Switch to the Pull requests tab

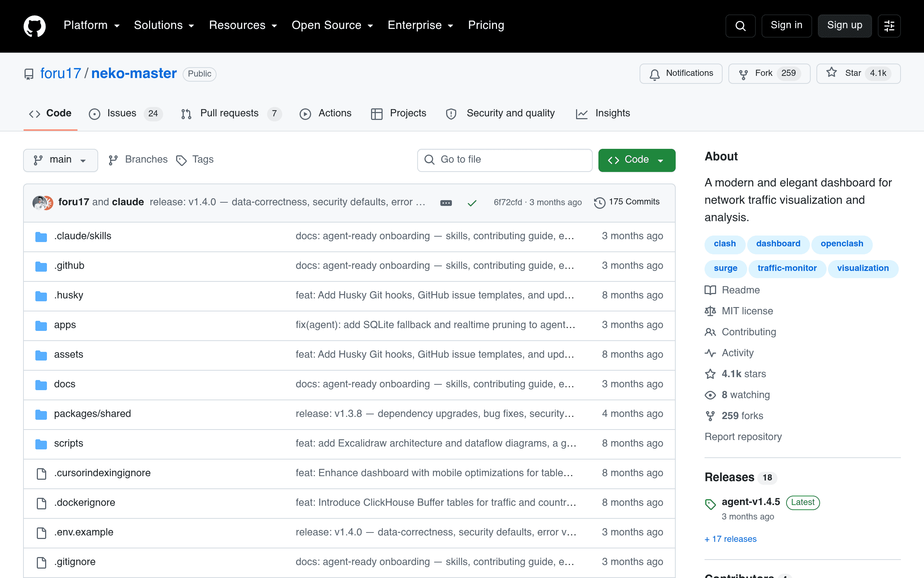(x=231, y=113)
